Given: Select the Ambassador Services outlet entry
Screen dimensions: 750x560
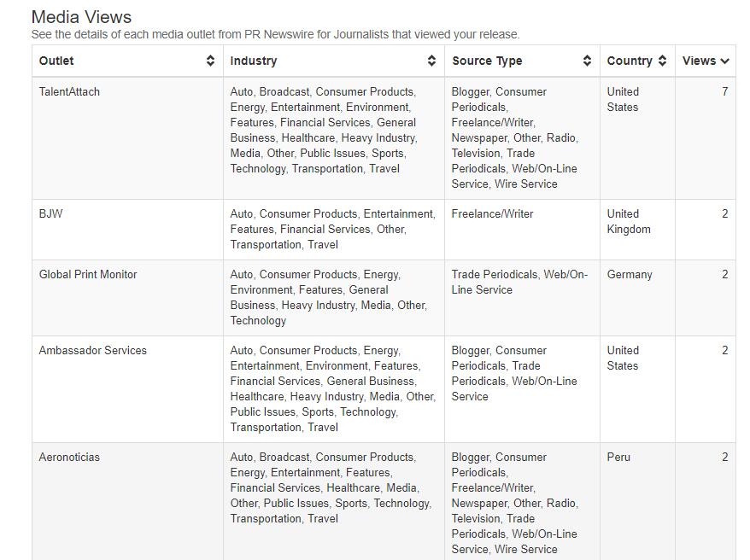Looking at the screenshot, I should tap(93, 350).
